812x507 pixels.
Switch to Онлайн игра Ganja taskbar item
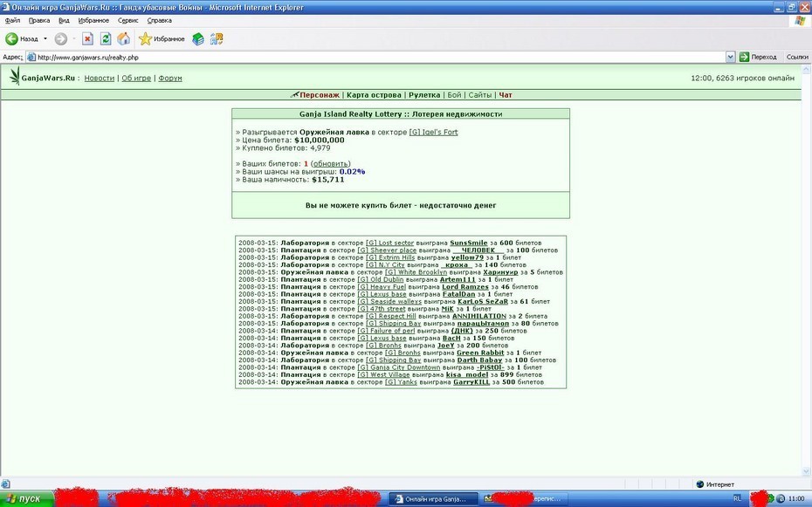(x=433, y=499)
